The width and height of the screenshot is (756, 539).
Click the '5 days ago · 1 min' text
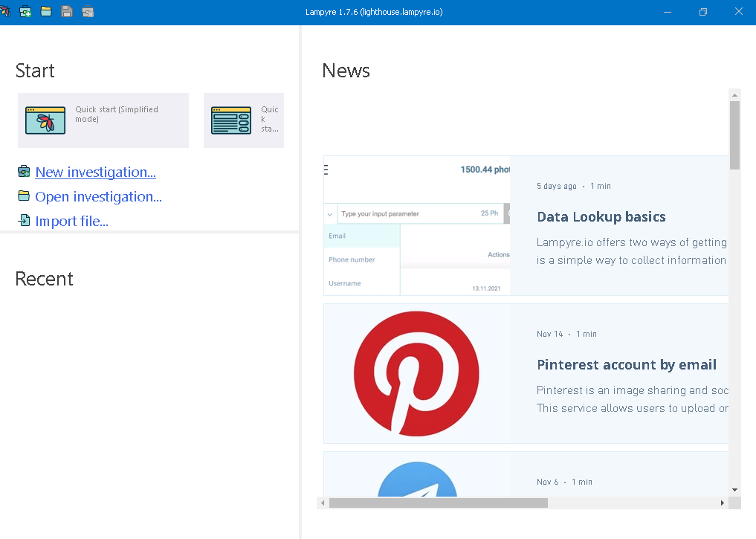[574, 186]
